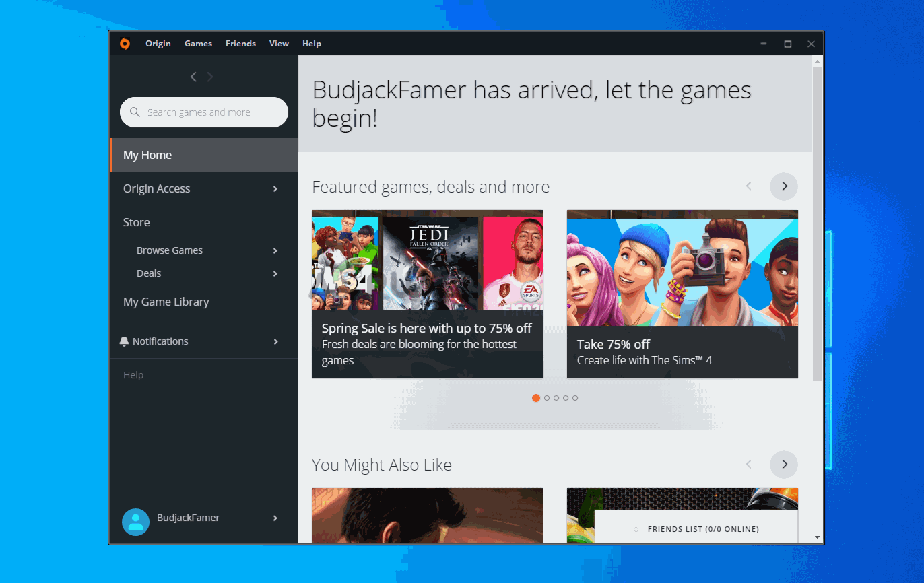Open the Games menu

[x=199, y=44]
